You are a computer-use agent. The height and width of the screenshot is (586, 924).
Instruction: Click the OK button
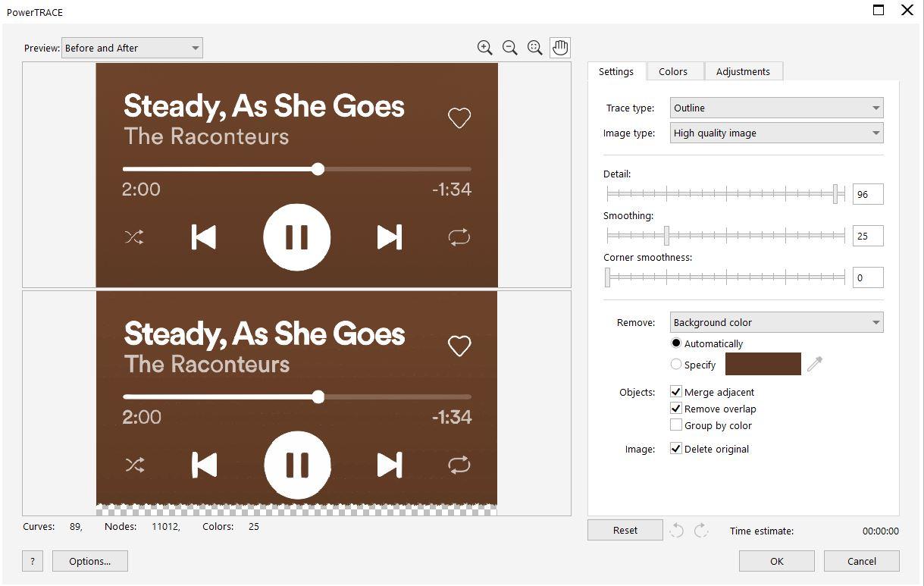[777, 561]
